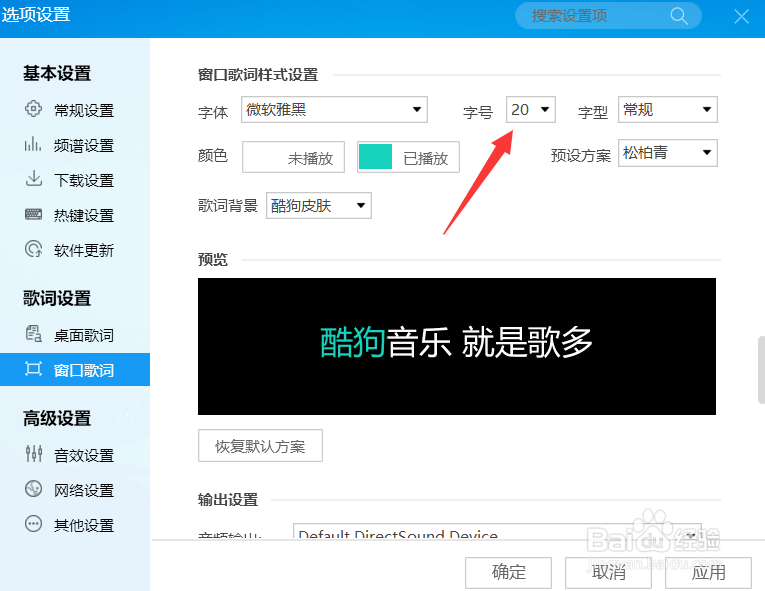Click the equalizer sliders icon beside 音效设置
This screenshot has width=765, height=591.
pos(33,453)
